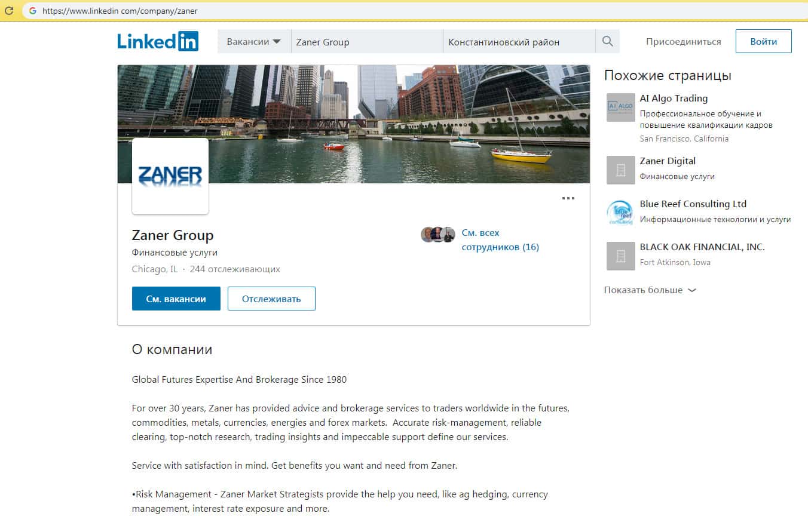Open the Zaner Digital placeholder logo
Screen dimensions: 808x532
click(621, 170)
